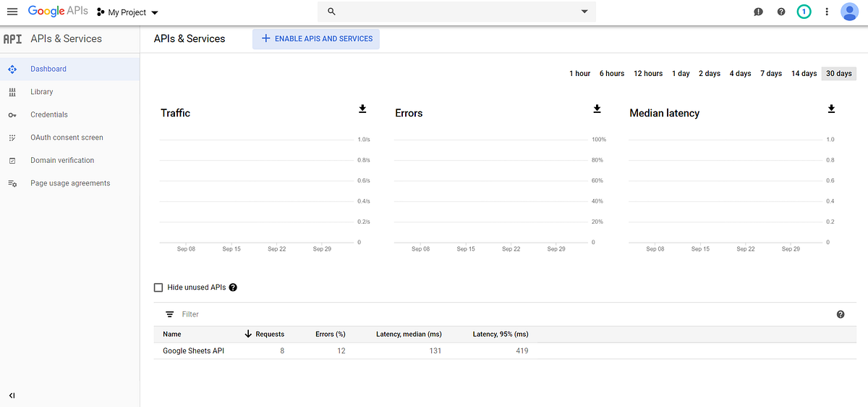Collapse the left sidebar panel
This screenshot has height=407, width=868.
(12, 395)
